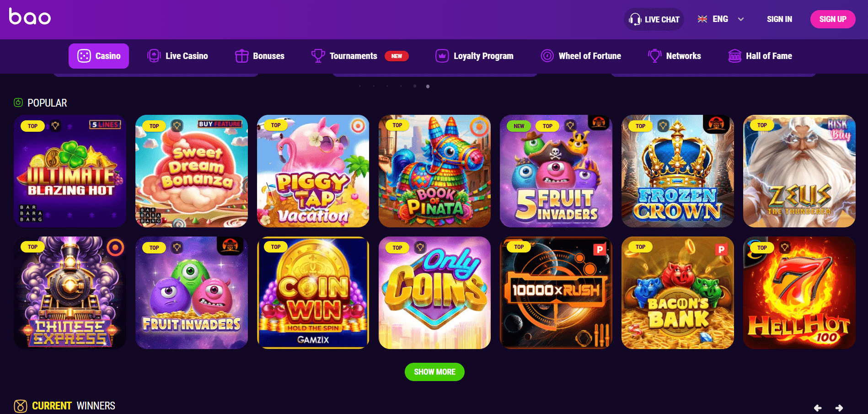Go to next winners with right arrow
The width and height of the screenshot is (868, 414).
pyautogui.click(x=839, y=408)
